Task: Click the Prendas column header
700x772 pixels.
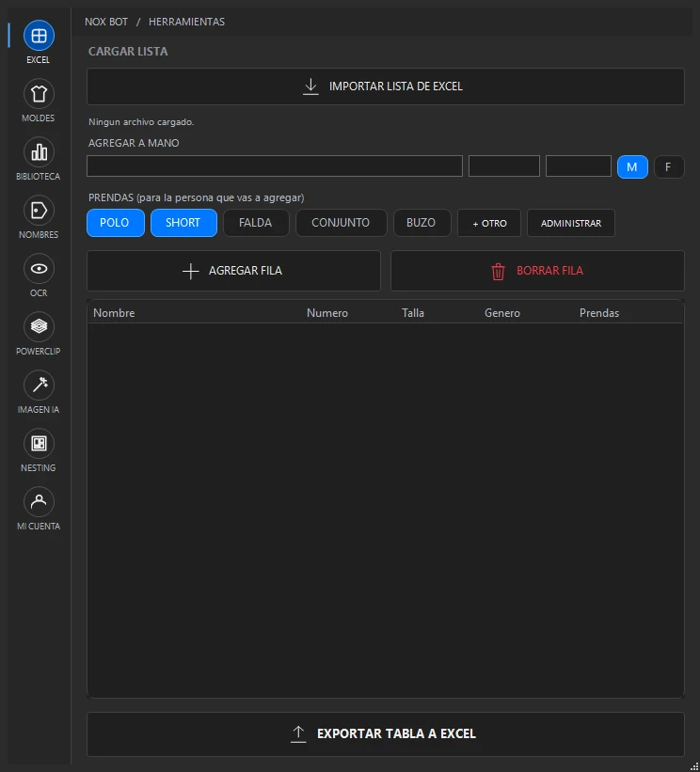Action: coord(599,313)
